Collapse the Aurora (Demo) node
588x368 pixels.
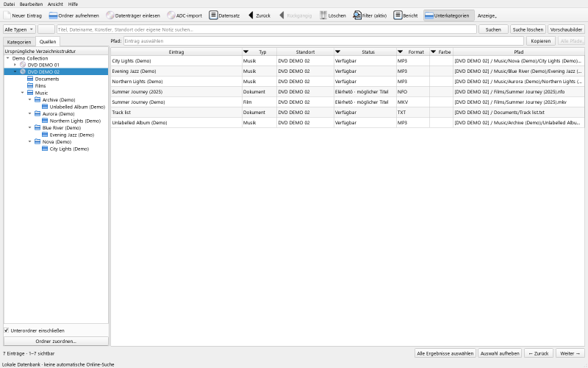[29, 114]
